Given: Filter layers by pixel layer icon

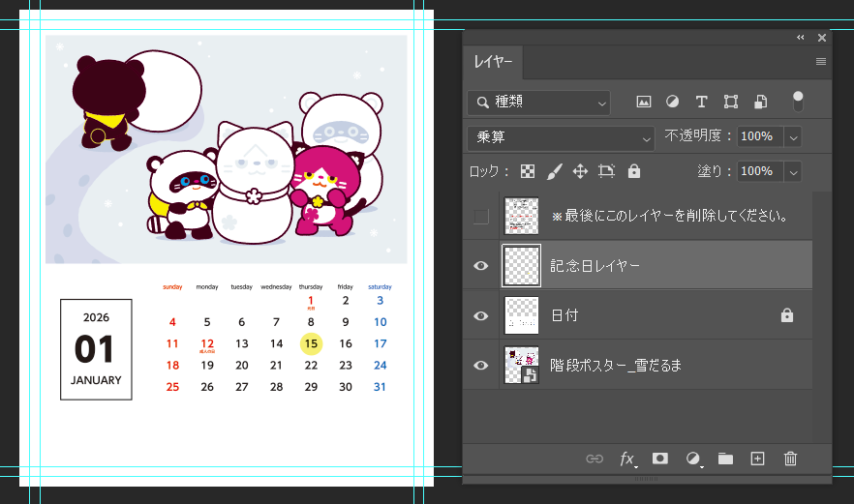Looking at the screenshot, I should [x=643, y=102].
